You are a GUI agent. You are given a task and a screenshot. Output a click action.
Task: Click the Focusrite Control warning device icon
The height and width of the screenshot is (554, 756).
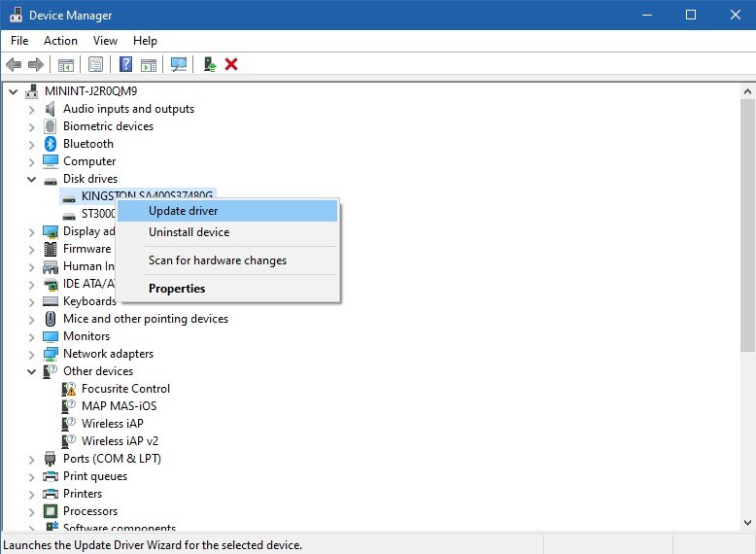click(x=69, y=389)
